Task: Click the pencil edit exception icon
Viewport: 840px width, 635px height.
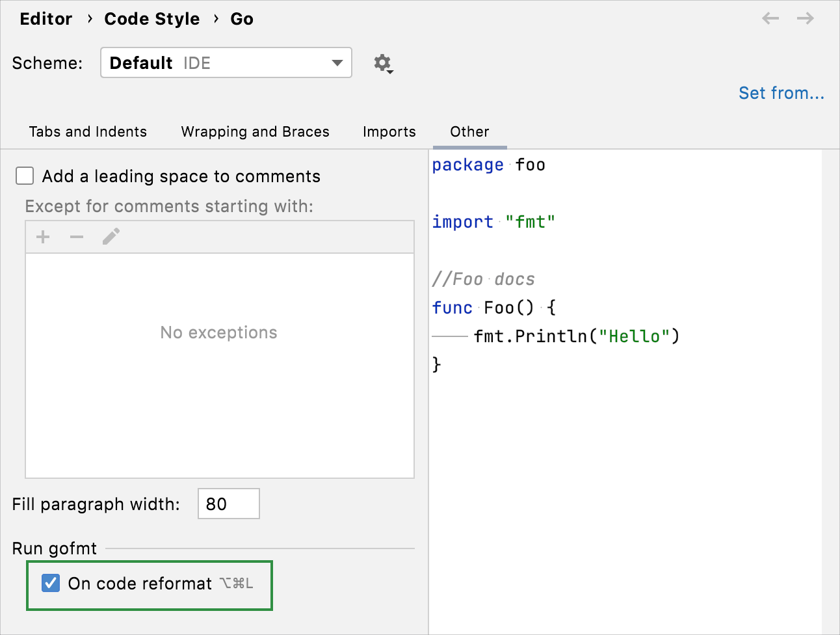Action: [x=111, y=237]
